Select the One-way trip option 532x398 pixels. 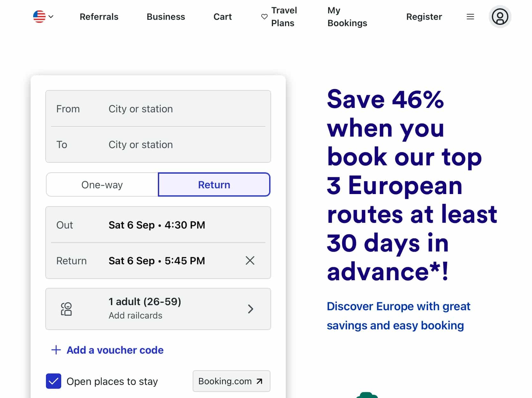point(102,184)
